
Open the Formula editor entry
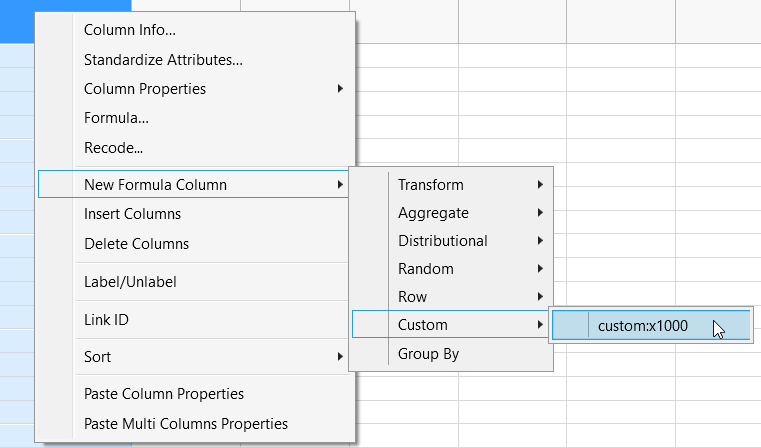pyautogui.click(x=116, y=119)
